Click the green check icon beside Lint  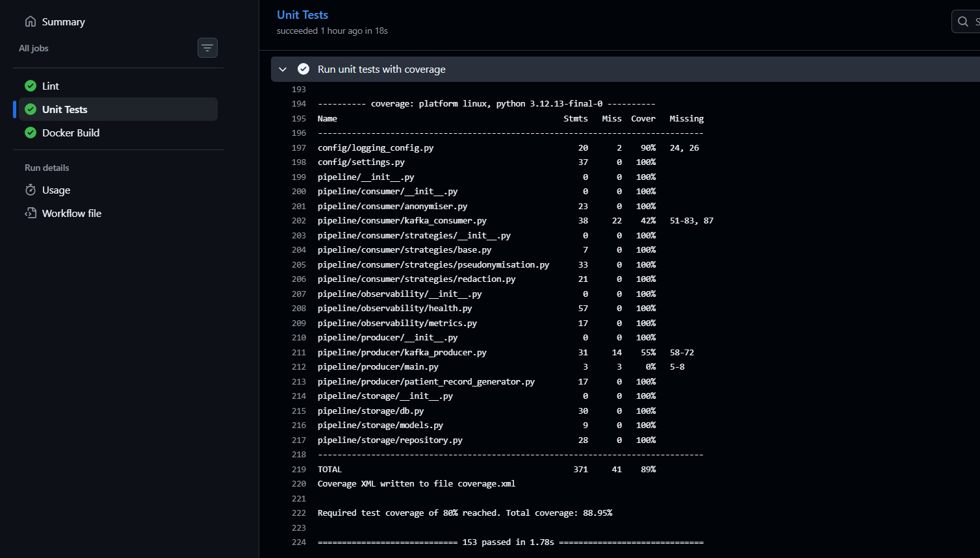(31, 86)
